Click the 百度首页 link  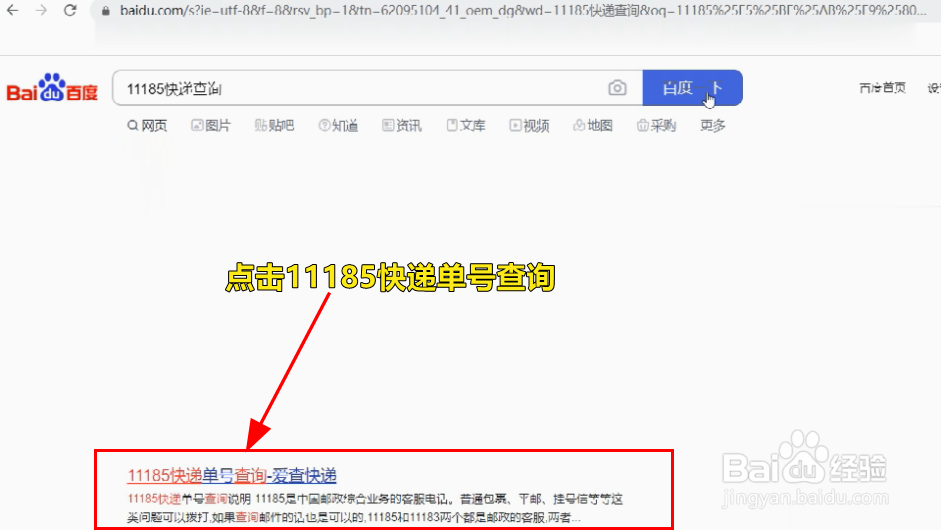click(x=882, y=88)
